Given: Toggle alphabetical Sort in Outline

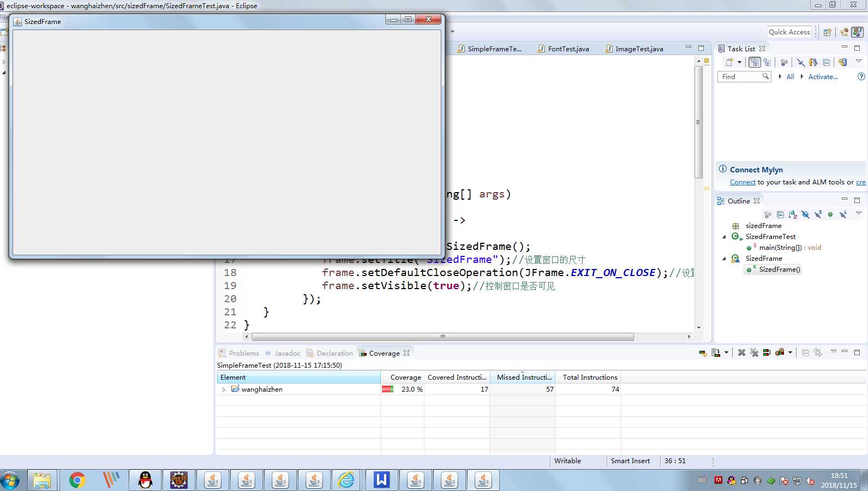Looking at the screenshot, I should (x=793, y=214).
